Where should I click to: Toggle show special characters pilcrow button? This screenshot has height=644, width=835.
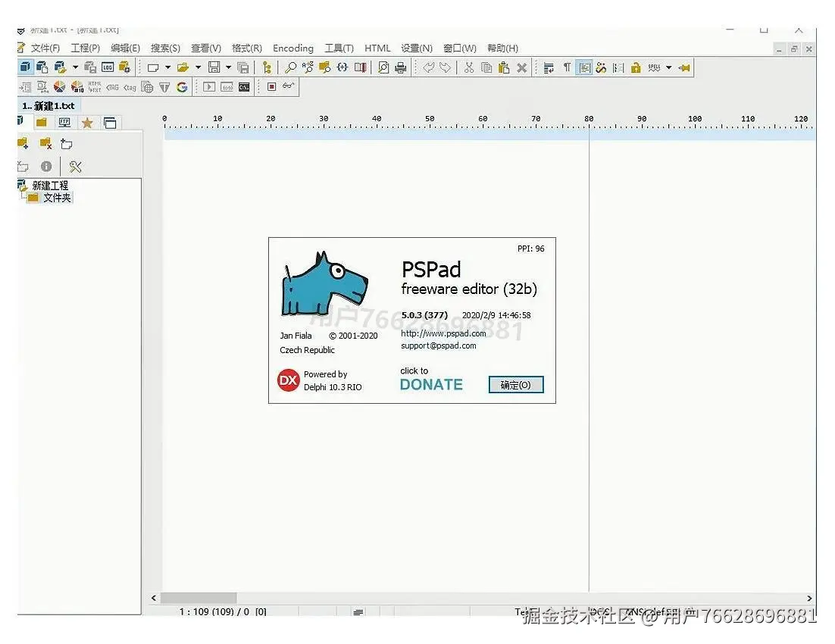pyautogui.click(x=567, y=67)
